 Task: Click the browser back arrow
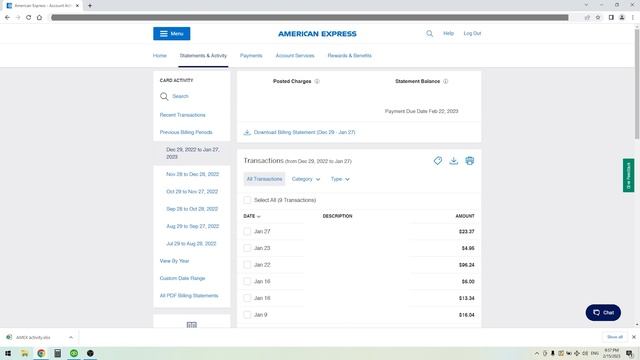pos(7,18)
